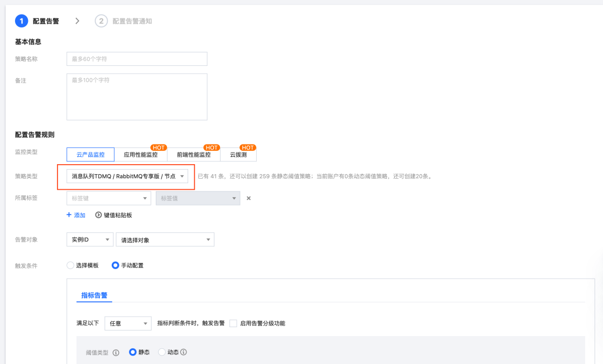Click HOT badge on 前端性能监控
Viewport: 603px width, 364px height.
(x=212, y=147)
